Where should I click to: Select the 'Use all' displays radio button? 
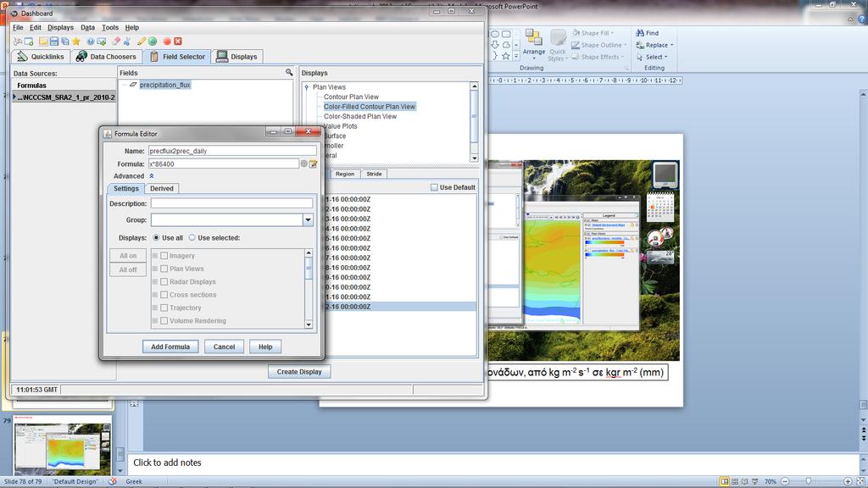[156, 238]
